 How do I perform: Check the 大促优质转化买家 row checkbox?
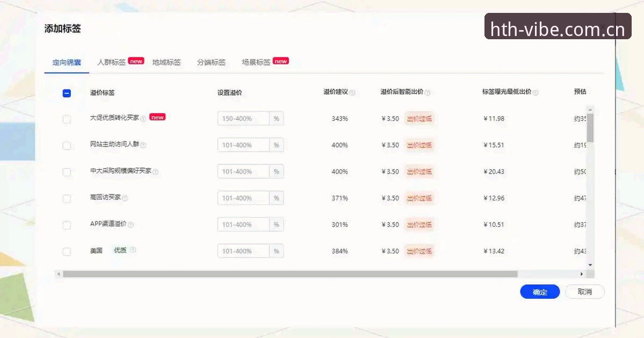tap(67, 119)
